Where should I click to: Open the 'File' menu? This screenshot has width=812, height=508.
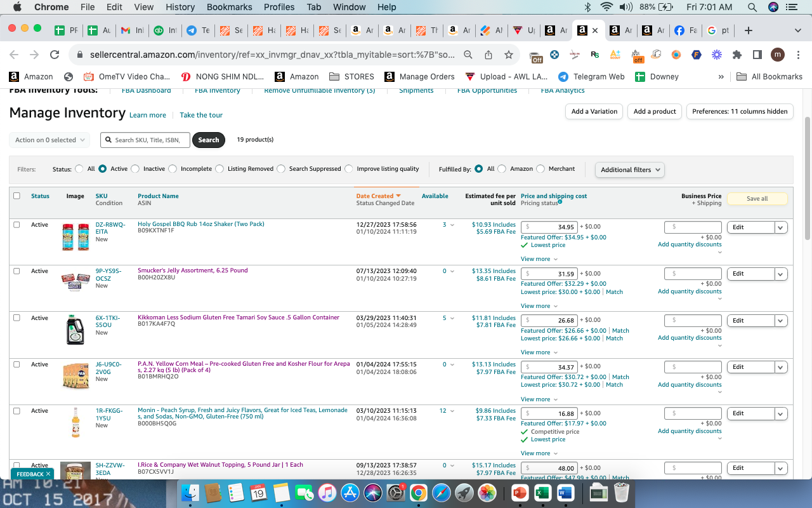[88, 7]
